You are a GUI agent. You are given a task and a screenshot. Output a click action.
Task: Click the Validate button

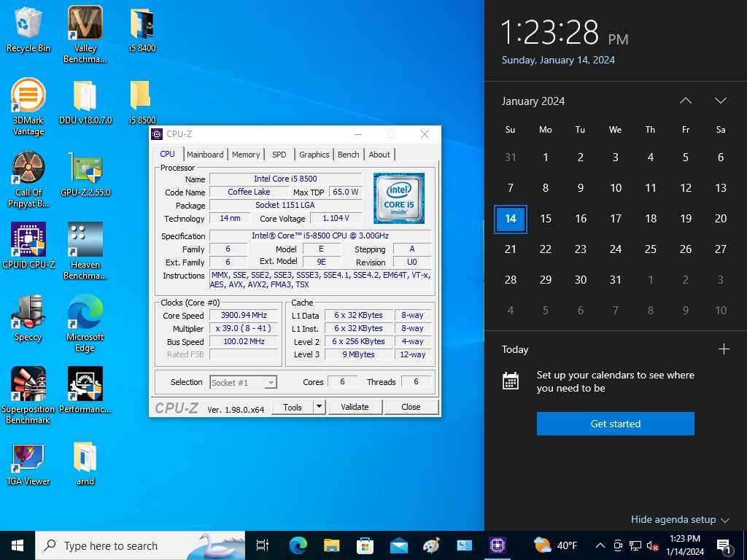click(355, 407)
